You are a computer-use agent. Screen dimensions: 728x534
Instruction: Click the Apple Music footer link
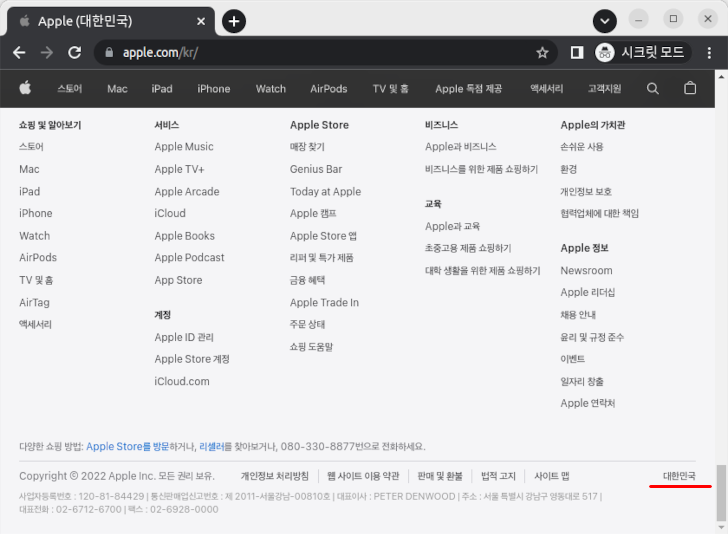click(x=184, y=147)
